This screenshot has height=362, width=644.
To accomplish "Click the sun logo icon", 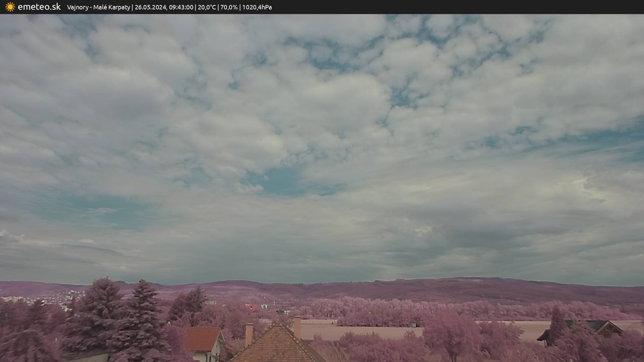I will 10,7.
